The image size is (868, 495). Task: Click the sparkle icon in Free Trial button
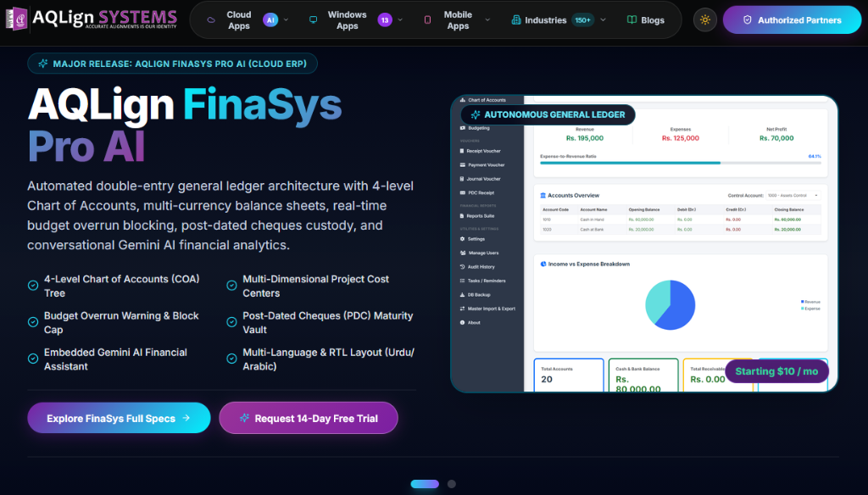coord(244,418)
